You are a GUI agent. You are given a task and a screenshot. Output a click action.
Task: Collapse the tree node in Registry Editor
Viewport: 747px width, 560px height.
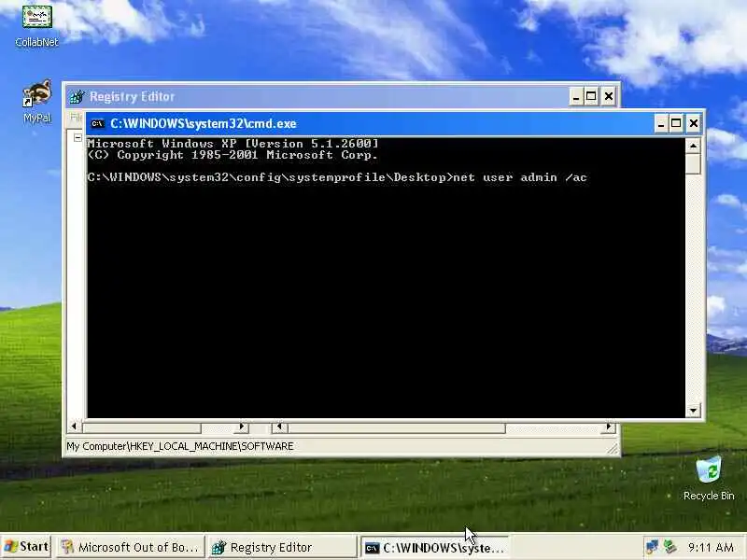[78, 137]
